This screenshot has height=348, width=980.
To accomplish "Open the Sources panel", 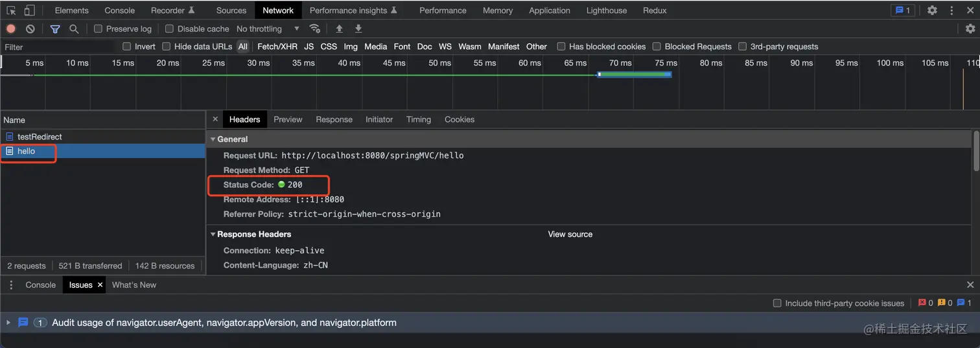I will point(231,10).
